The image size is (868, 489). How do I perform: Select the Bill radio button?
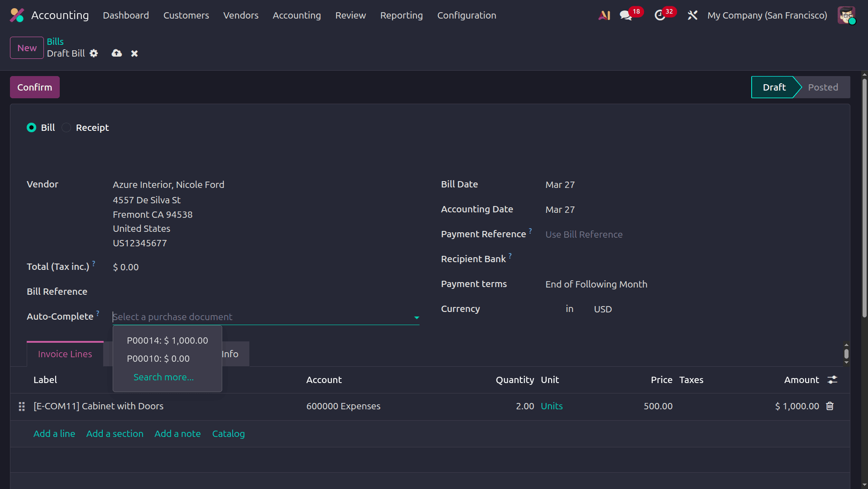point(31,127)
